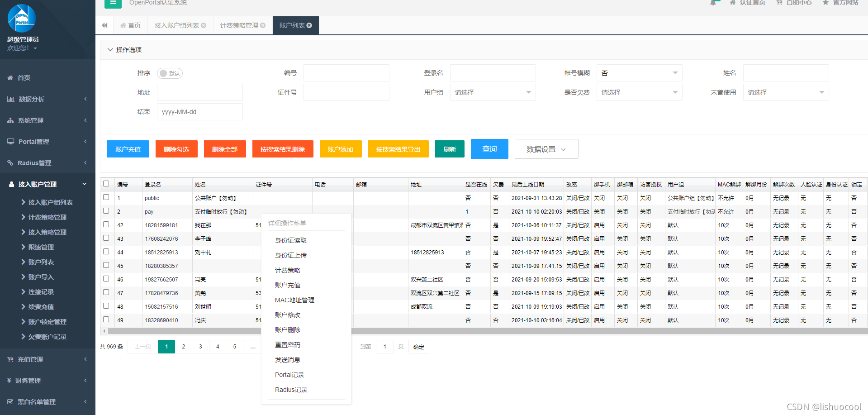Toggle the 排序 默认 switch

[x=170, y=73]
